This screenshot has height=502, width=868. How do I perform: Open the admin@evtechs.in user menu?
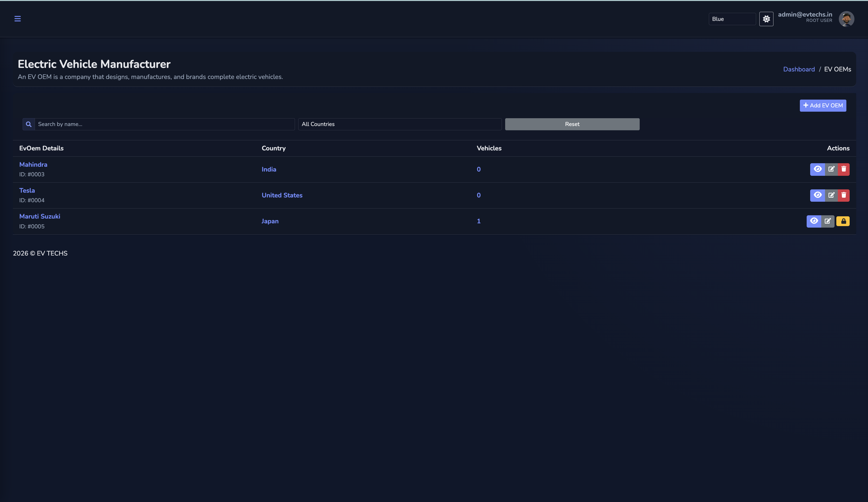coord(805,17)
